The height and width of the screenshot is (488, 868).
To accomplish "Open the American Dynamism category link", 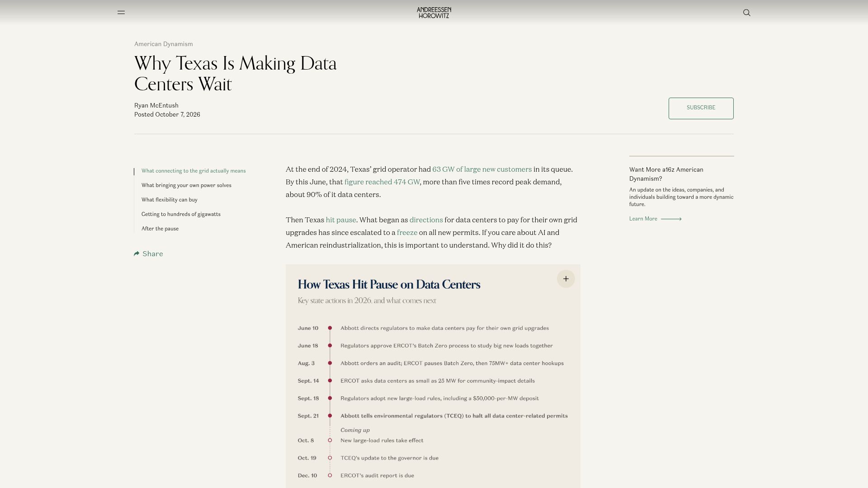I will (164, 44).
